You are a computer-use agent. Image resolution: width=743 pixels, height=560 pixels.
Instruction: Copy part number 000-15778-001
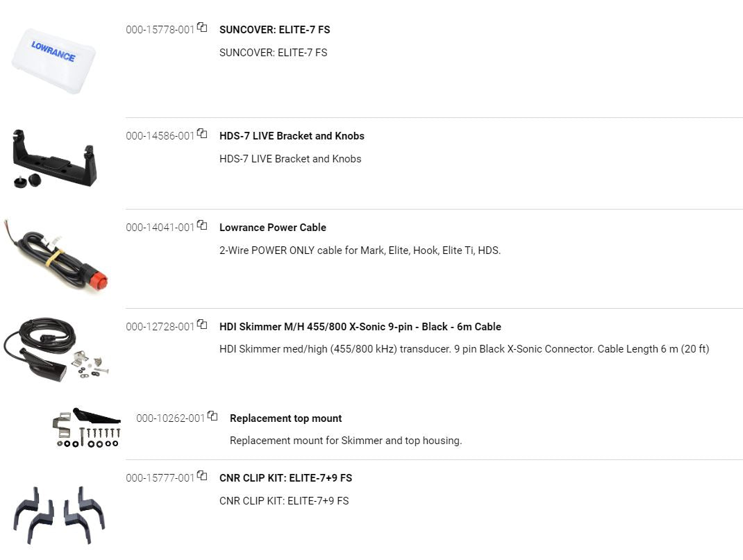coord(202,28)
